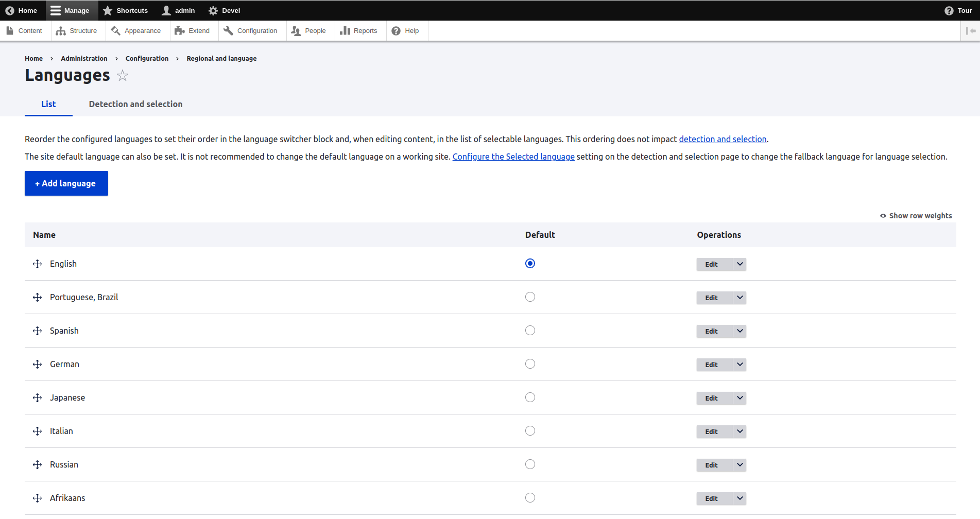Open the Structure menu

point(76,31)
